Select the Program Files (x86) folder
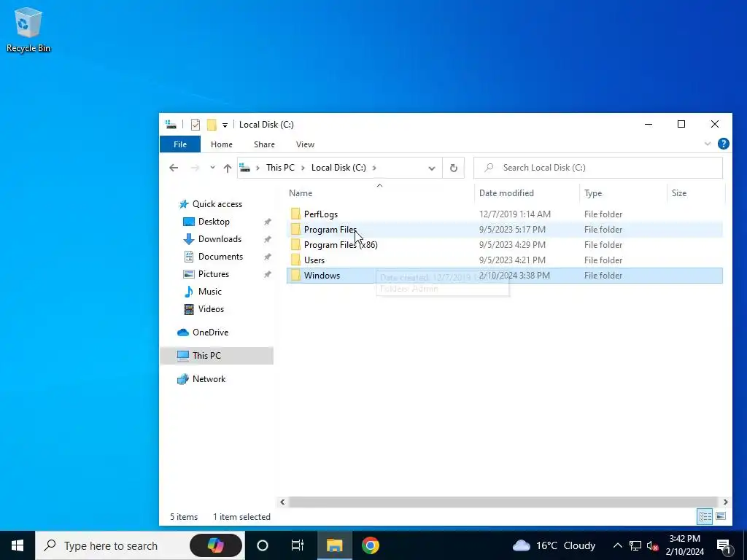Image resolution: width=747 pixels, height=560 pixels. tap(505, 245)
